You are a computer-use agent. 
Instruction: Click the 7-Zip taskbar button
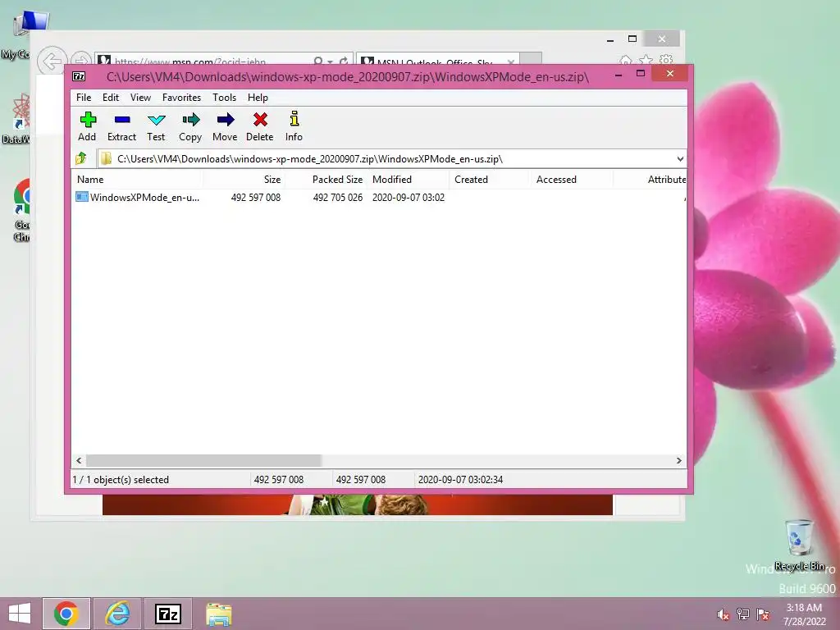coord(167,614)
